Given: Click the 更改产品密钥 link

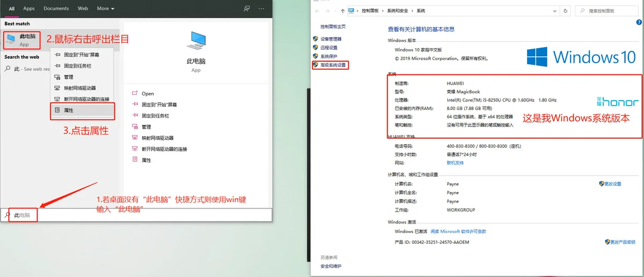Looking at the screenshot, I should pyautogui.click(x=623, y=242).
